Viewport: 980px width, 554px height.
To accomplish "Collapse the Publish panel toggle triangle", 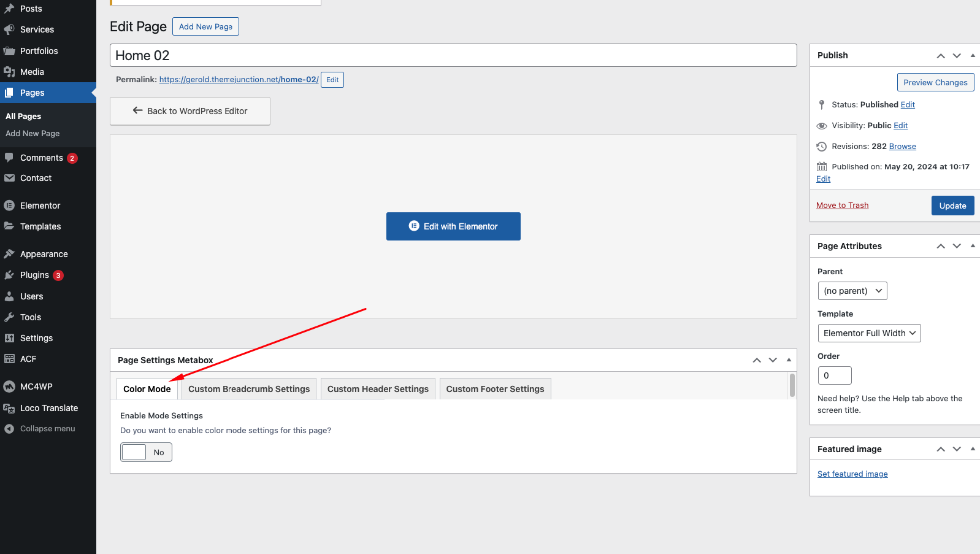I will 973,56.
